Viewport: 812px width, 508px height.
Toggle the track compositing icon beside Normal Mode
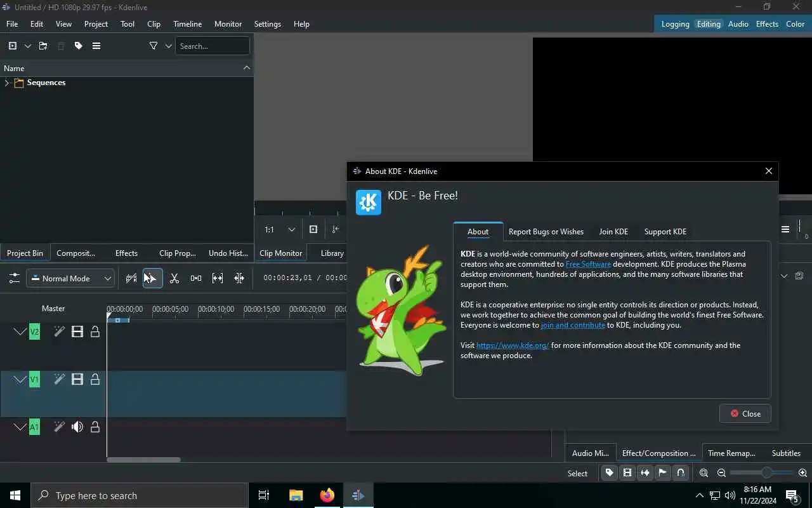pos(131,278)
